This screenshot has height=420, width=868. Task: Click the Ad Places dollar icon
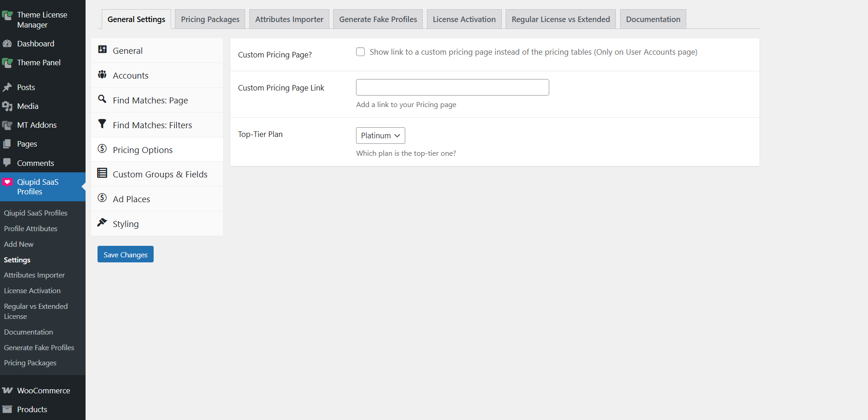click(102, 198)
